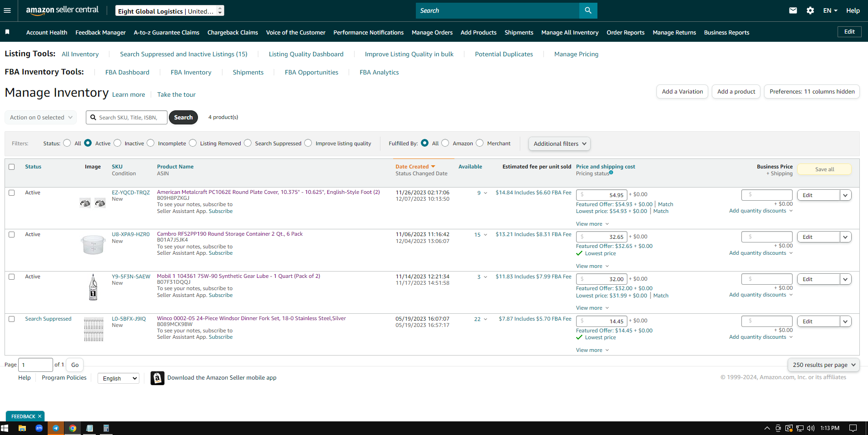Switch to FBA Inventory tool

(191, 72)
